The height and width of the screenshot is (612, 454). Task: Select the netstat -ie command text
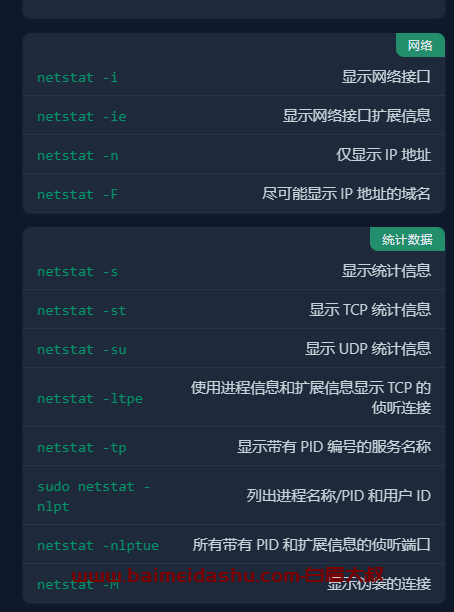(x=82, y=116)
